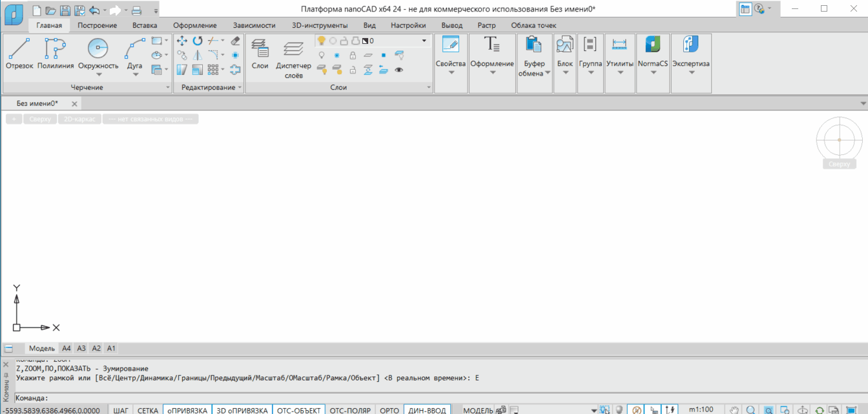Toggle 3D оПРИВЯЗКА mode
This screenshot has height=414, width=868.
pyautogui.click(x=242, y=410)
